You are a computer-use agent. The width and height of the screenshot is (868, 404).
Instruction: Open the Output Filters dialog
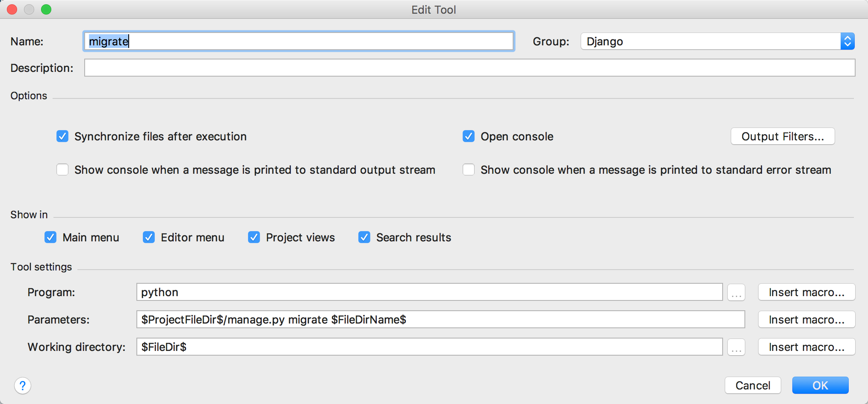[782, 137]
